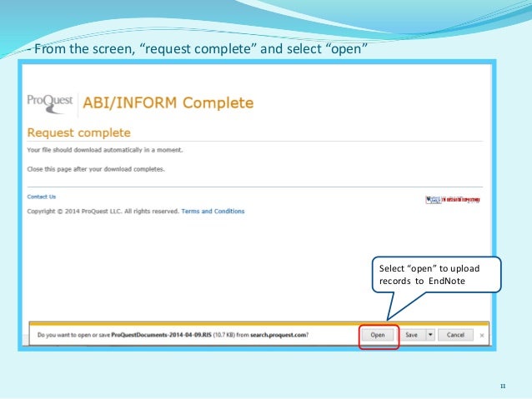The image size is (532, 399).
Task: Click text 'Your file should download automatically'
Action: tap(84, 150)
